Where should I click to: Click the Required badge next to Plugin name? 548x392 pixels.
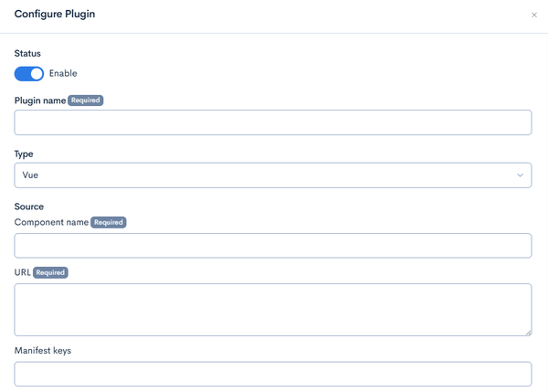click(85, 101)
